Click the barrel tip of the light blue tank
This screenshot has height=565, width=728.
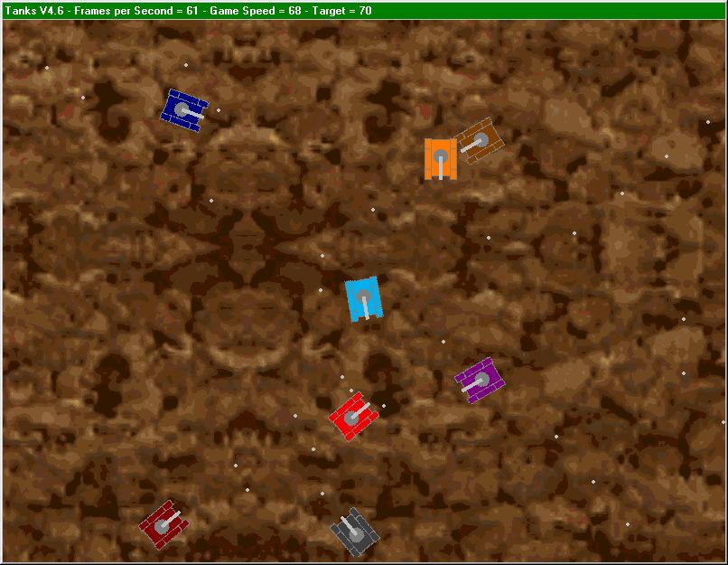coord(366,315)
